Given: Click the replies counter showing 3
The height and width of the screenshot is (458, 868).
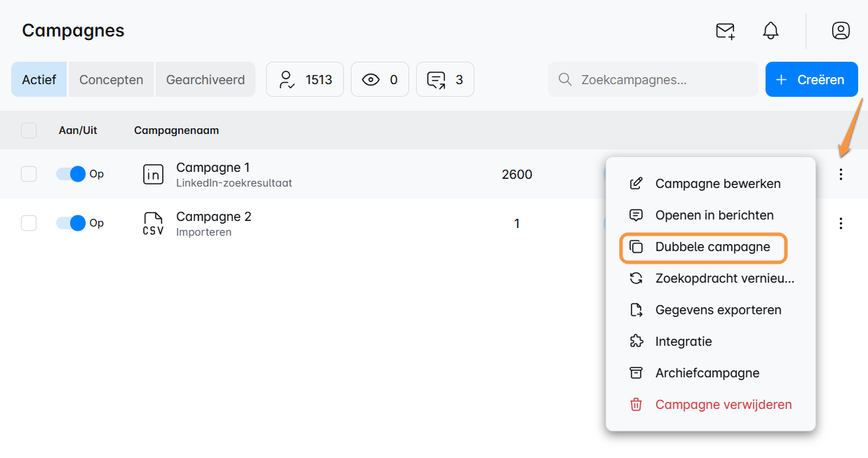Looking at the screenshot, I should [x=445, y=79].
